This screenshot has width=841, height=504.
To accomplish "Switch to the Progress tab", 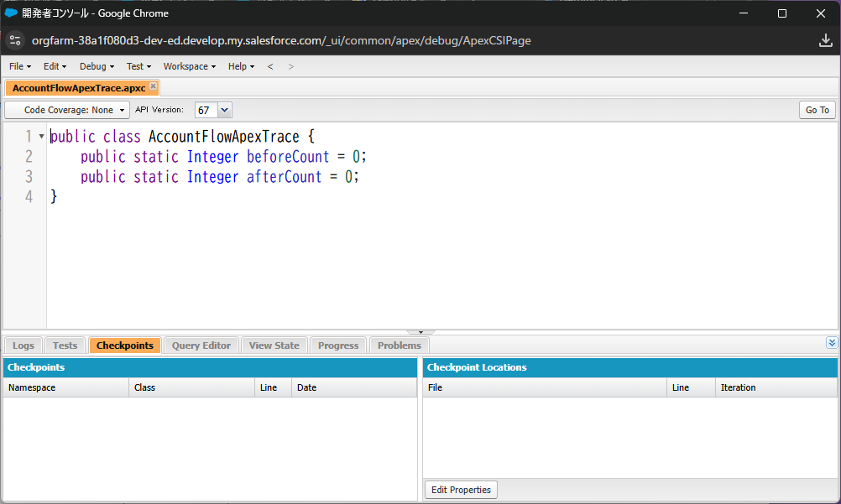I will 338,346.
